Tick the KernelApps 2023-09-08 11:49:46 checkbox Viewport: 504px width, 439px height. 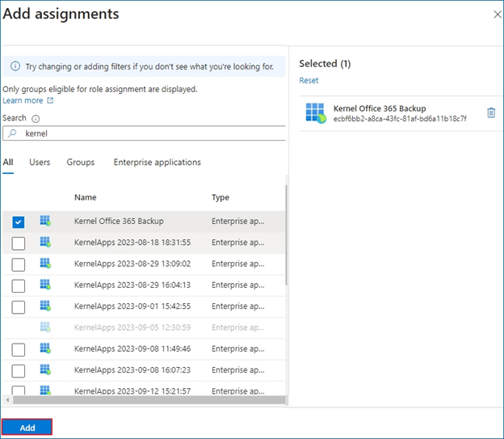click(x=19, y=349)
